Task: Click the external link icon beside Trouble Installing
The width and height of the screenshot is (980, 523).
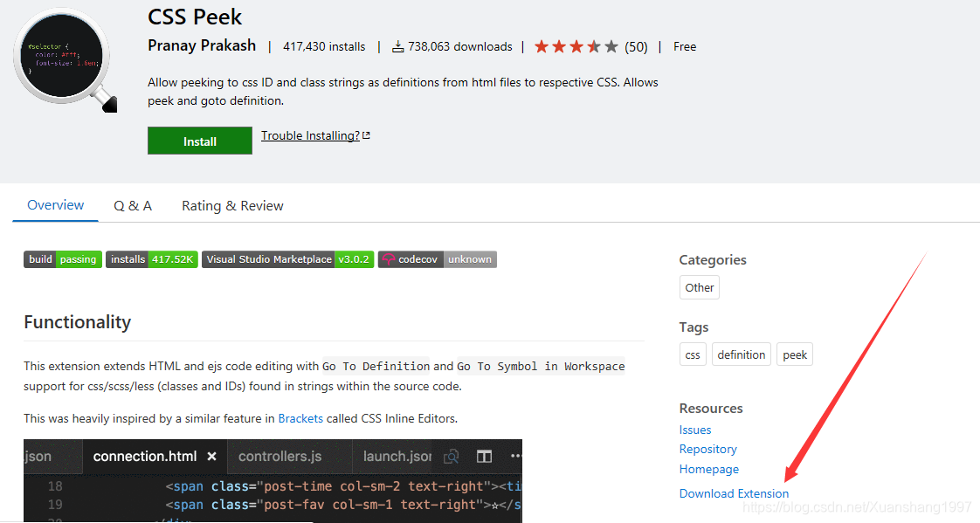Action: (366, 135)
